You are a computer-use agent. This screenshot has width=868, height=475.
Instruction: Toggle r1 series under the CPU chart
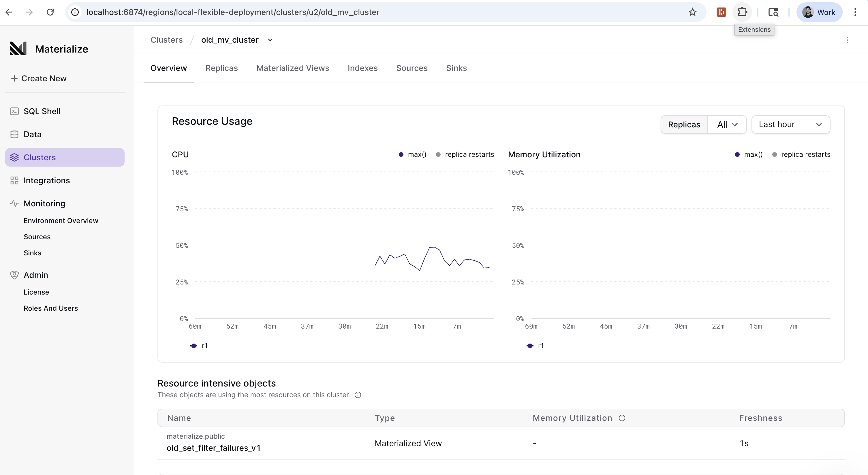199,346
